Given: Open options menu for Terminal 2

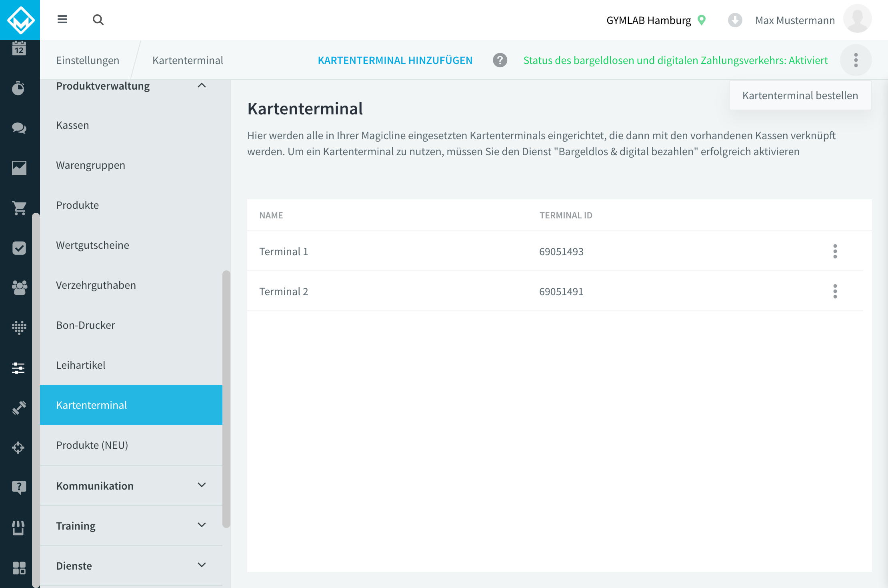Looking at the screenshot, I should (835, 291).
